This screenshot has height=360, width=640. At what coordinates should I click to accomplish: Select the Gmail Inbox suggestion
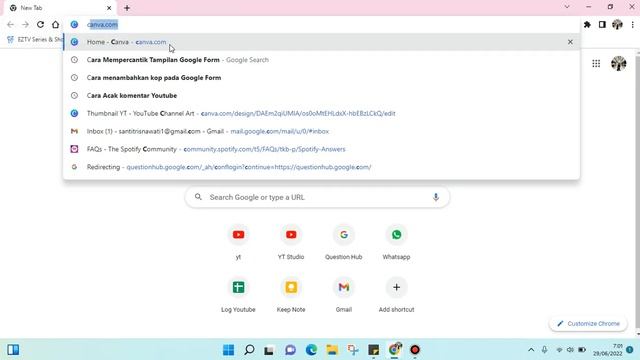pyautogui.click(x=321, y=131)
